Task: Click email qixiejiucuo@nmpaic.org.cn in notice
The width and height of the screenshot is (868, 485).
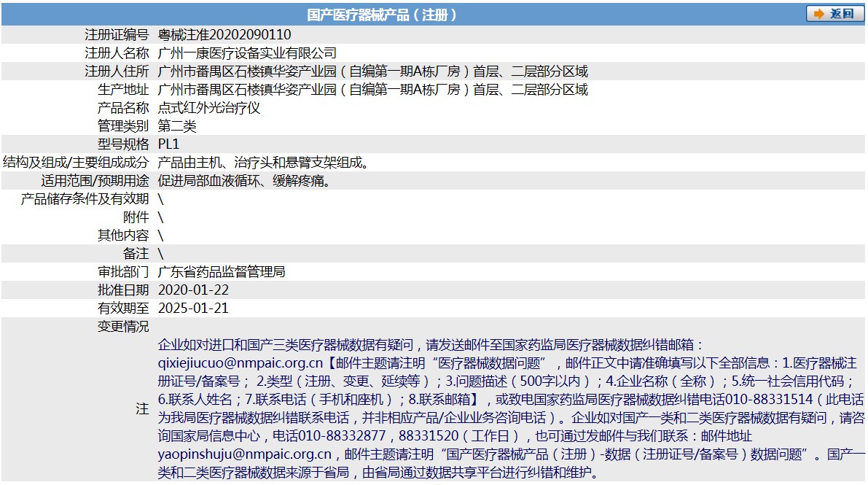Action: tap(241, 363)
